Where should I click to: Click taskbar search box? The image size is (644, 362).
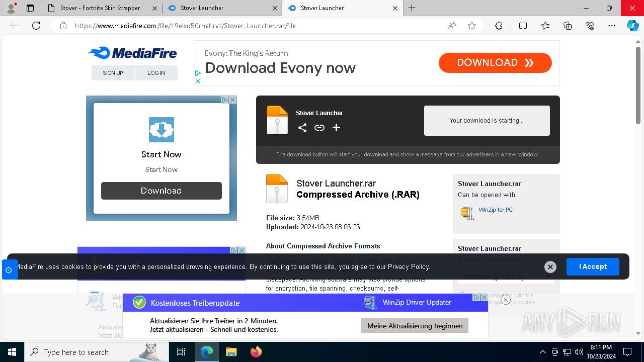96,352
